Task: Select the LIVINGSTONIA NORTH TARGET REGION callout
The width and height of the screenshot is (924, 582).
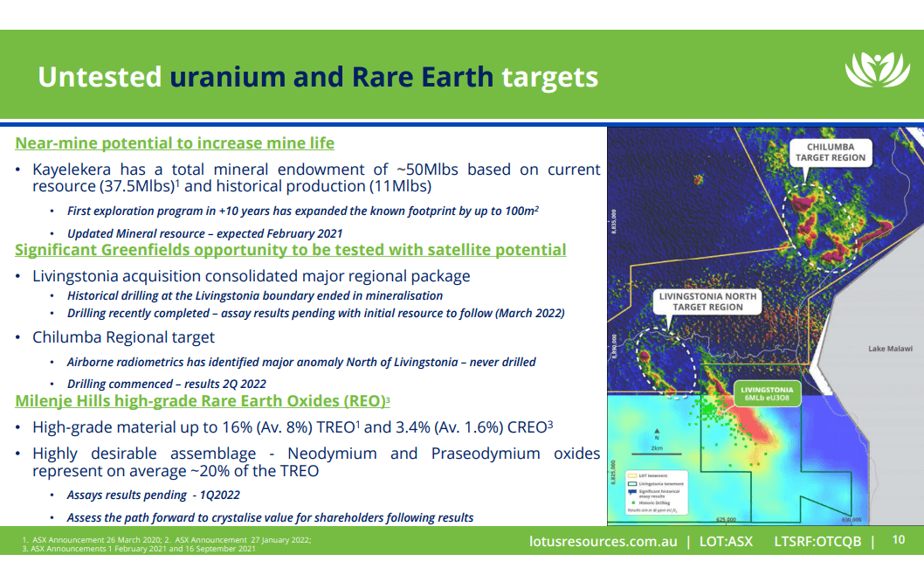Action: pyautogui.click(x=707, y=301)
